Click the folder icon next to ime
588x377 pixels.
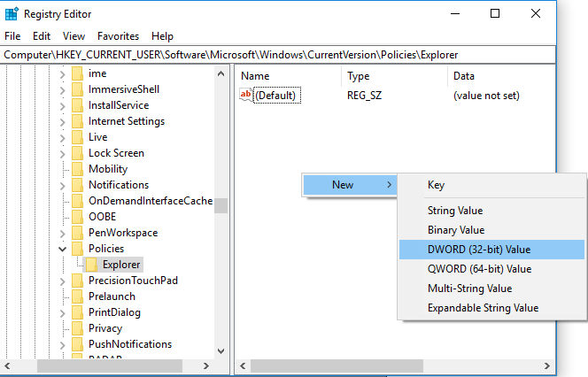pyautogui.click(x=77, y=73)
